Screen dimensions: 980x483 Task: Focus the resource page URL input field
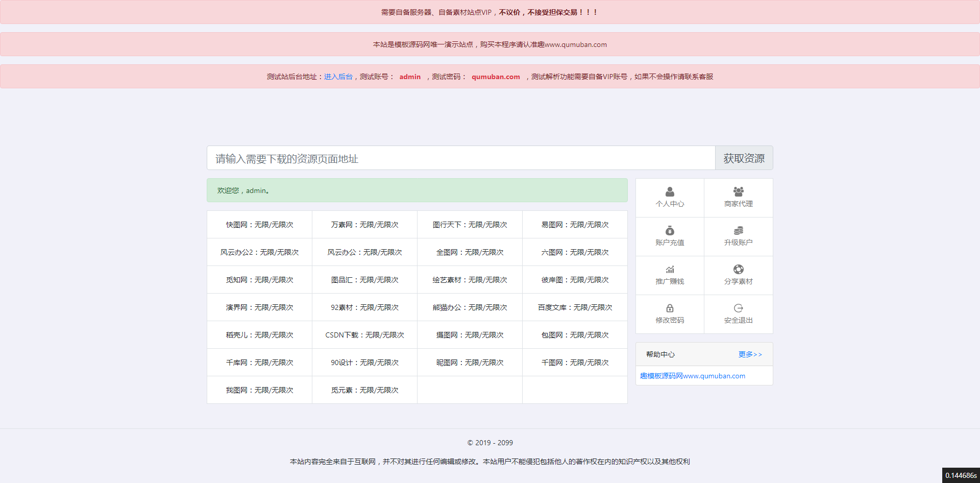tap(461, 158)
